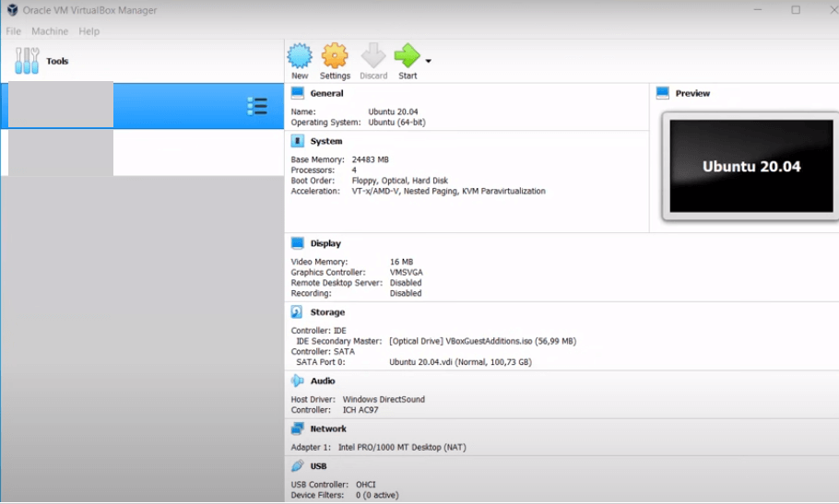Click the VBoxGuestAdditions.iso optical drive entry
The image size is (839, 504).
[x=482, y=341]
